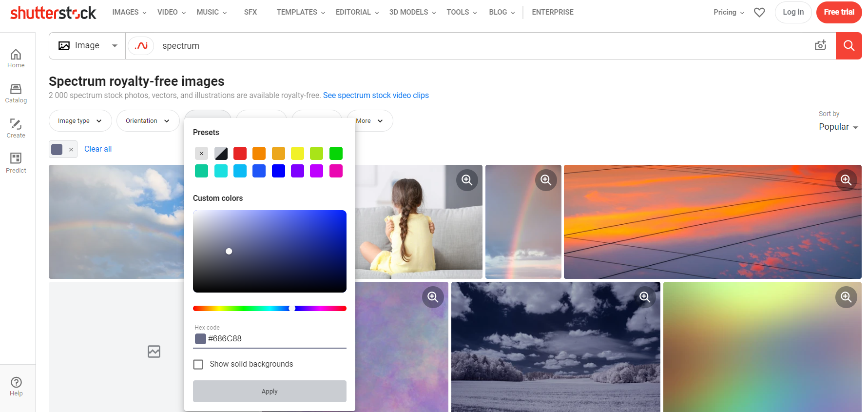868x412 pixels.
Task: Open the TEMPLATES menu
Action: pos(301,12)
